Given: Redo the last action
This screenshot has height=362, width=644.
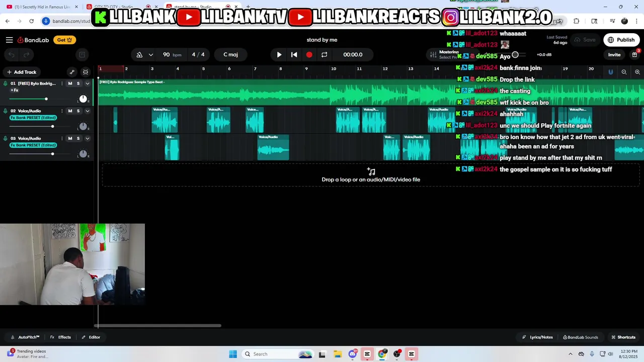Looking at the screenshot, I should [27, 55].
